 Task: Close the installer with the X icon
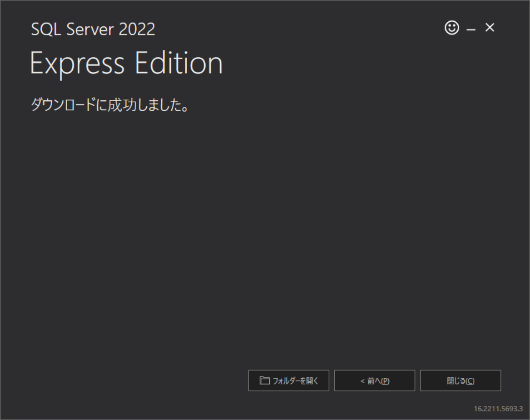tap(489, 28)
